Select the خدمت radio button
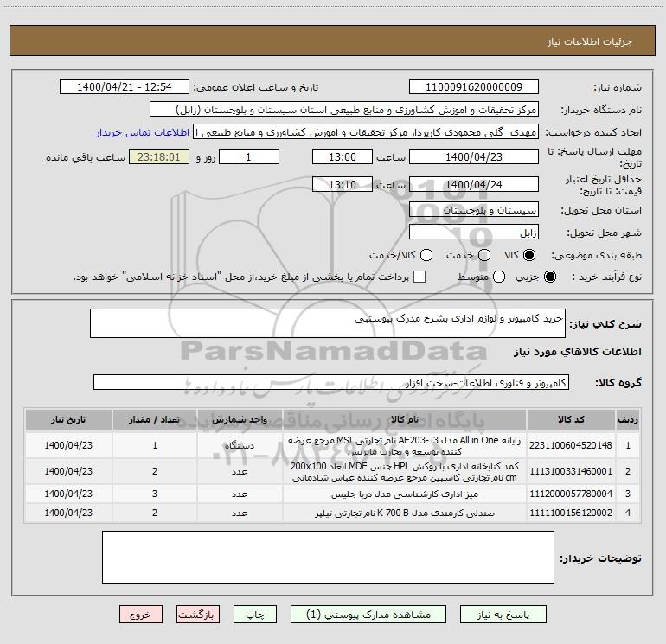This screenshot has height=644, width=666. point(484,255)
